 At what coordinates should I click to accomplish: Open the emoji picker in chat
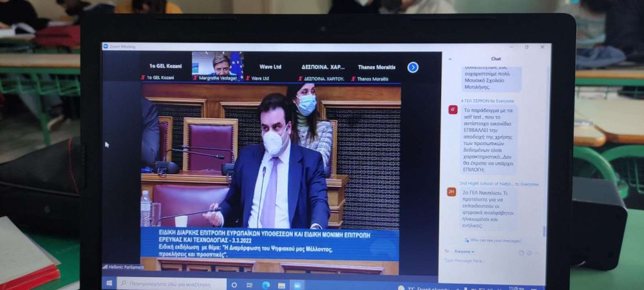529,253
